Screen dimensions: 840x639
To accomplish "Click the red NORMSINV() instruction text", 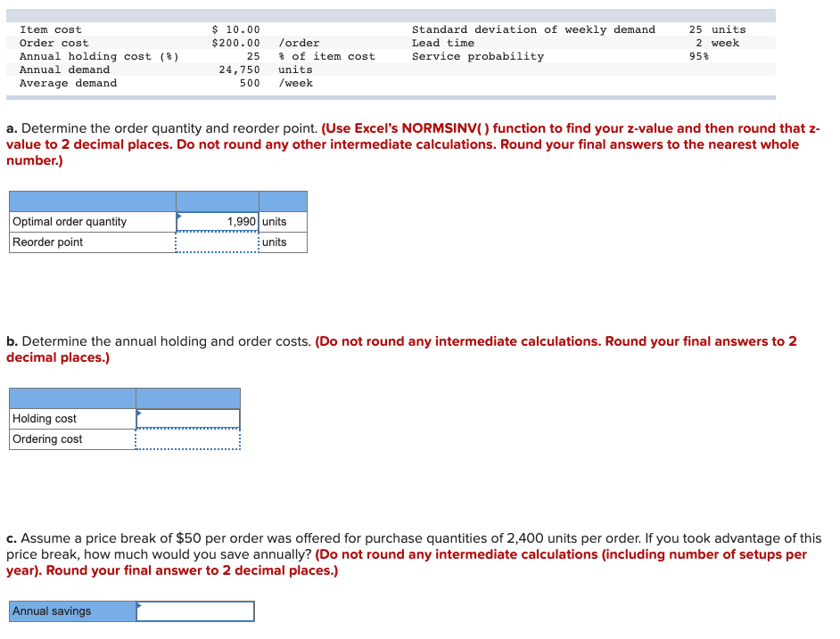I will (413, 144).
